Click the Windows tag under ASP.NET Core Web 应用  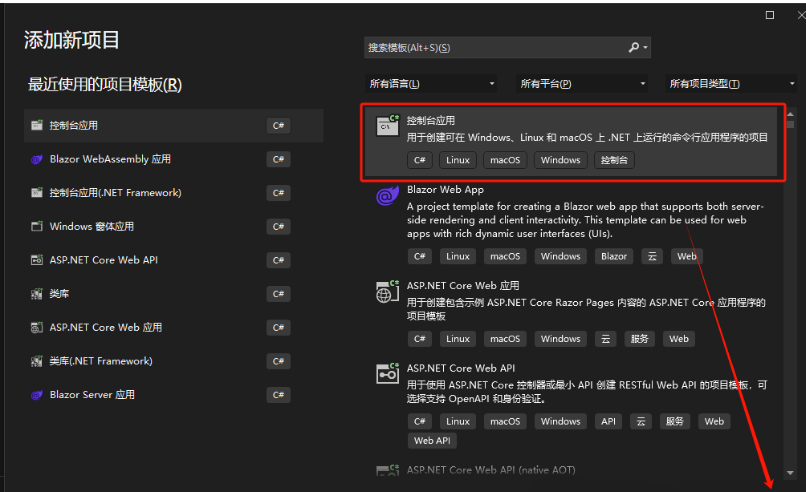pyautogui.click(x=560, y=339)
